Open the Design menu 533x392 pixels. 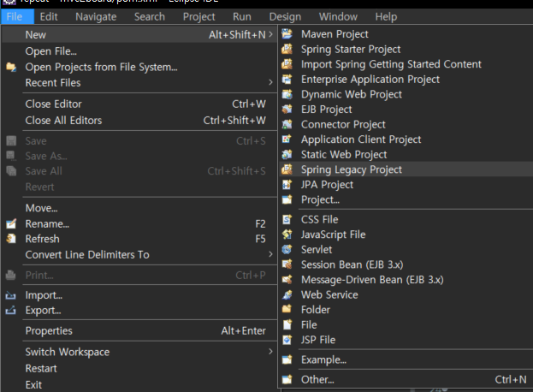285,16
